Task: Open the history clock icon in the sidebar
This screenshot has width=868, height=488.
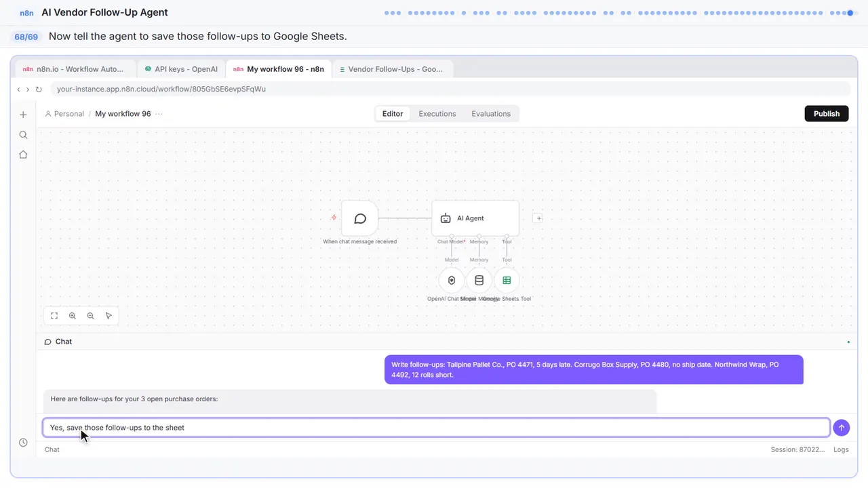Action: click(x=23, y=443)
